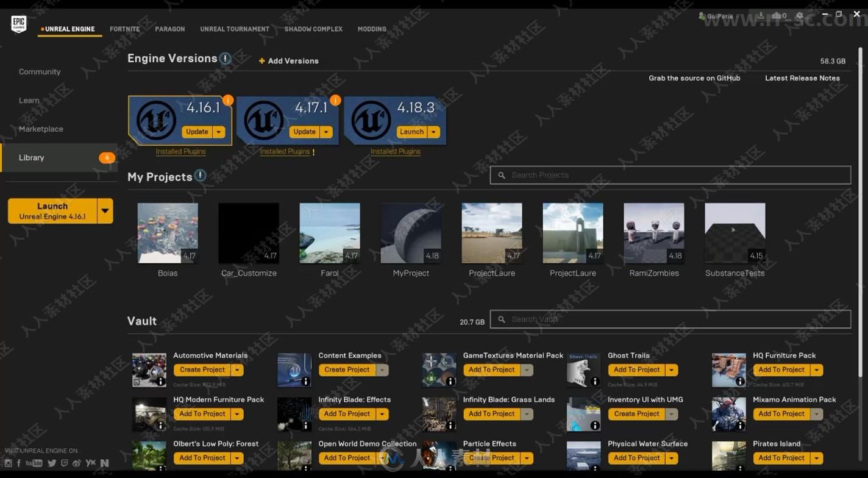Click Create Project for Content Examples

point(347,369)
